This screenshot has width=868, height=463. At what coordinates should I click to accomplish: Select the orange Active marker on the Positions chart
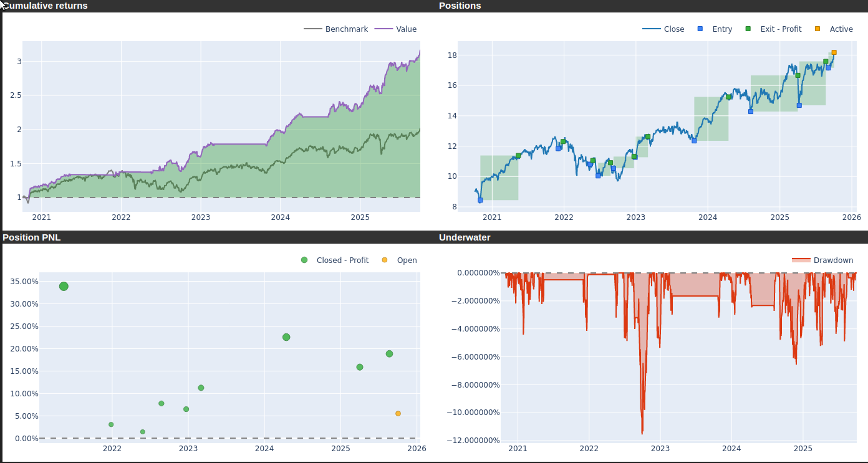(834, 52)
